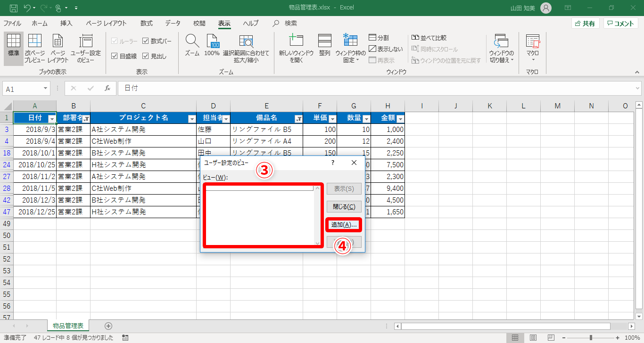Switch to the 挿入 ribbon tab
Viewport: 644px width, 343px height.
pos(66,23)
